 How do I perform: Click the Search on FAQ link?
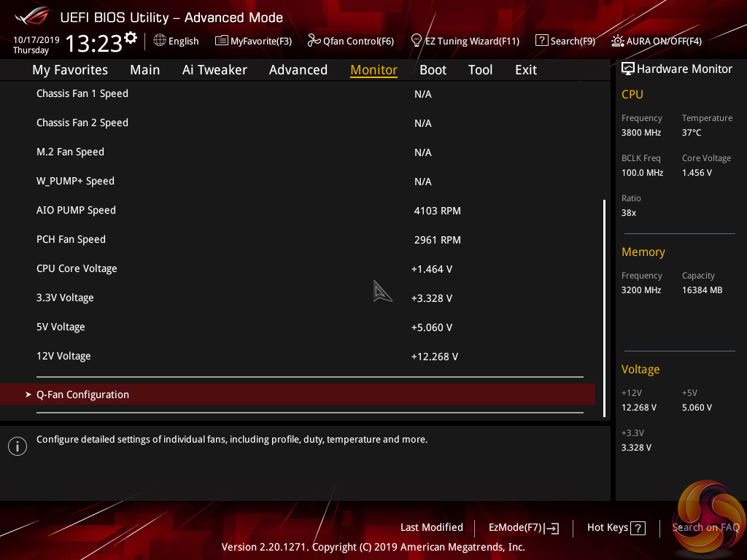coord(705,528)
